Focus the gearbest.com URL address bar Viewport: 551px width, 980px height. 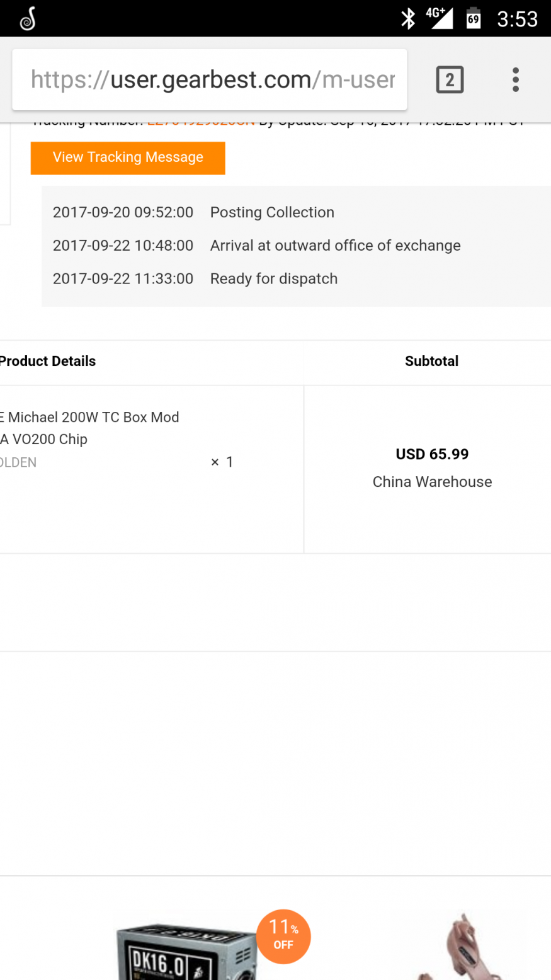tap(212, 80)
